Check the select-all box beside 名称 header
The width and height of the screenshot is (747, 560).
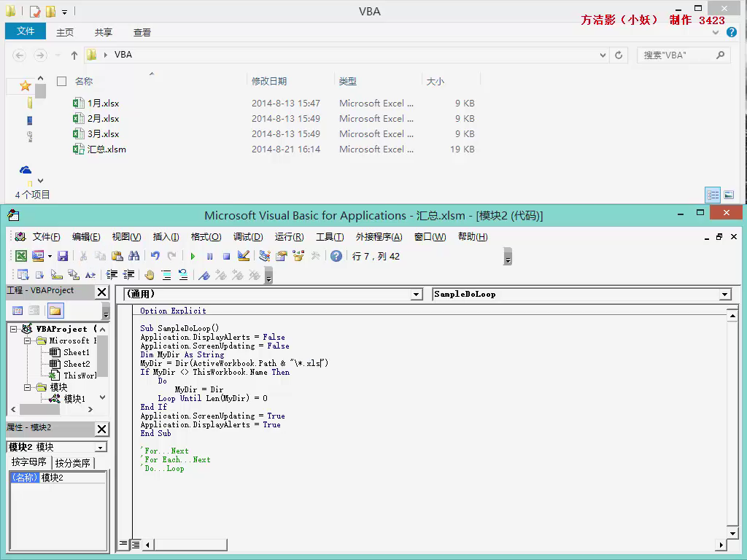click(61, 82)
